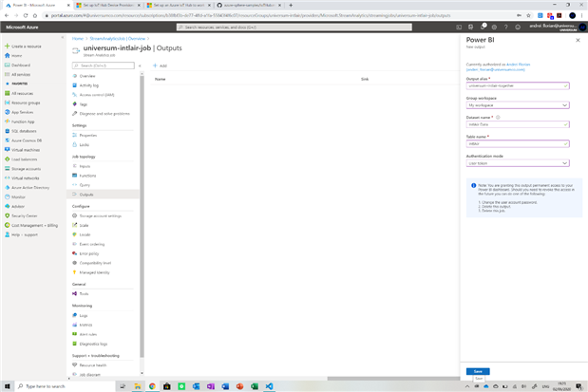The height and width of the screenshot is (392, 588).
Task: Open StreamAnalyticsJob Overview breadcrumb
Action: point(118,39)
